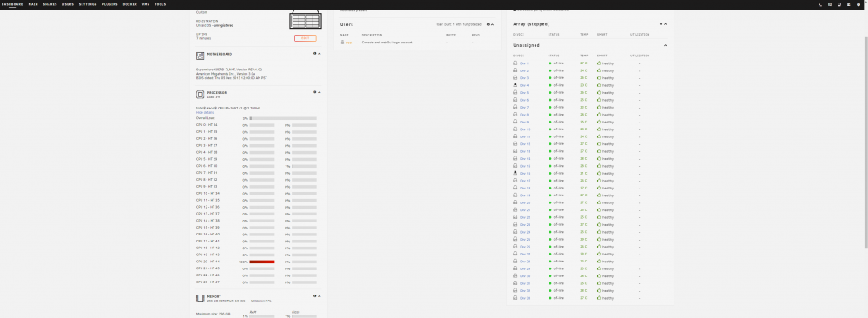Select the Dashboard tab
Screen dimensions: 868x318
(x=12, y=4)
